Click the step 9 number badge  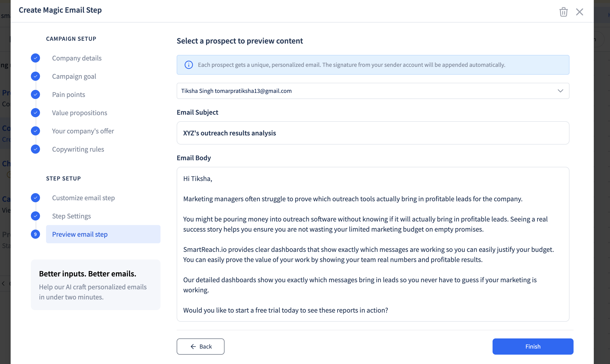point(35,234)
